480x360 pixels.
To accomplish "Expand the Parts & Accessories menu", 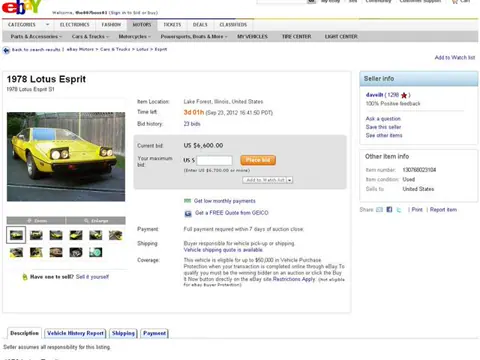I will pyautogui.click(x=36, y=36).
